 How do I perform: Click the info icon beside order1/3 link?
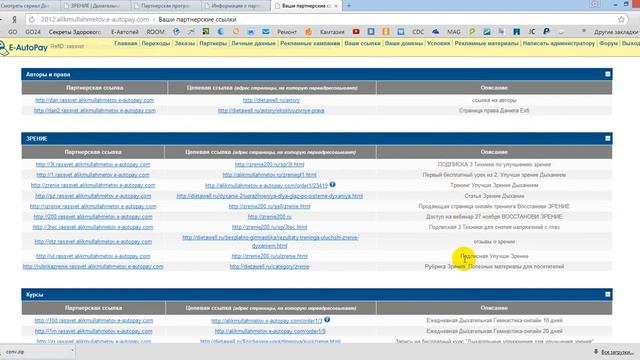(327, 320)
